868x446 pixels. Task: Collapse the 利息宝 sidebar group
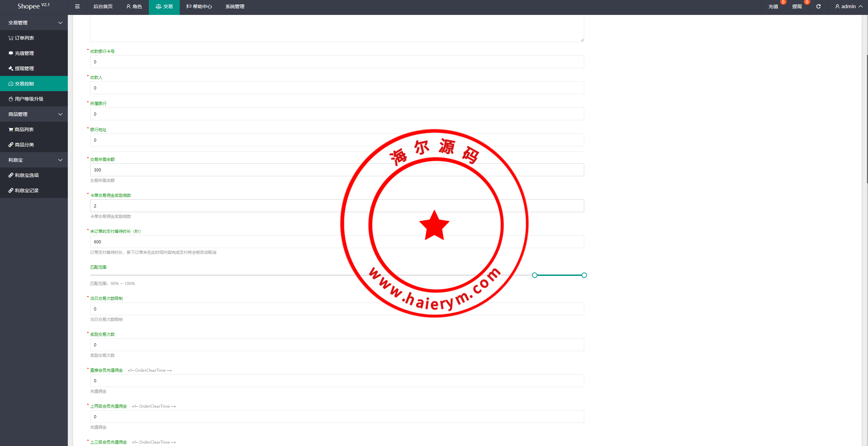point(34,160)
